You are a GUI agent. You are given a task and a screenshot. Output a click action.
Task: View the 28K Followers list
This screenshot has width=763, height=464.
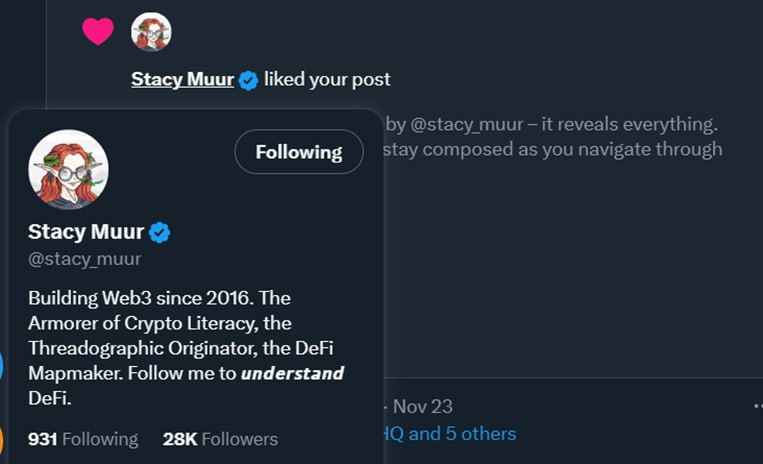[220, 439]
